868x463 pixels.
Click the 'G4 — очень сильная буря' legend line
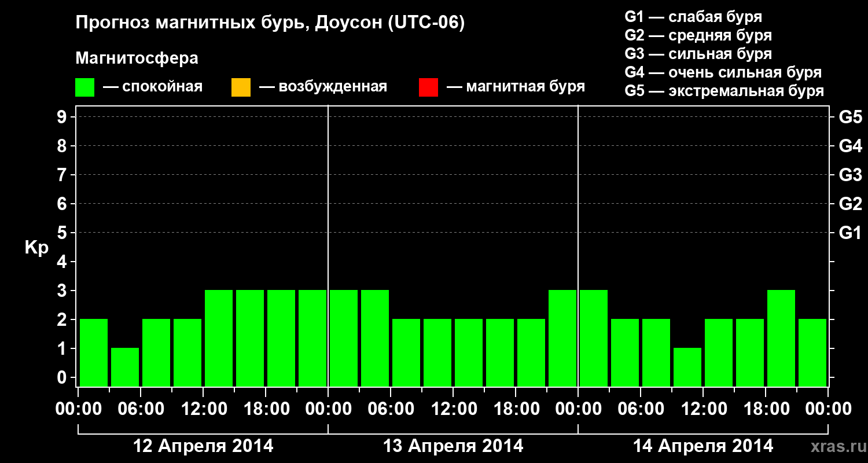[723, 72]
